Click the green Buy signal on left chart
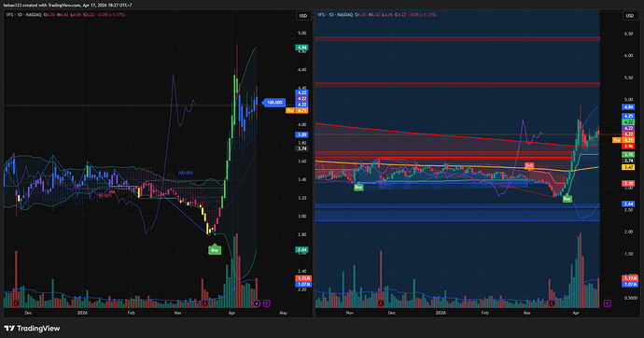Image resolution: width=644 pixels, height=338 pixels. [215, 249]
